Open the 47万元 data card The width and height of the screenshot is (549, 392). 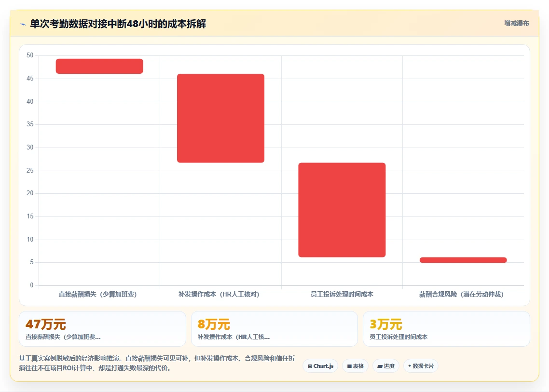[x=102, y=329]
